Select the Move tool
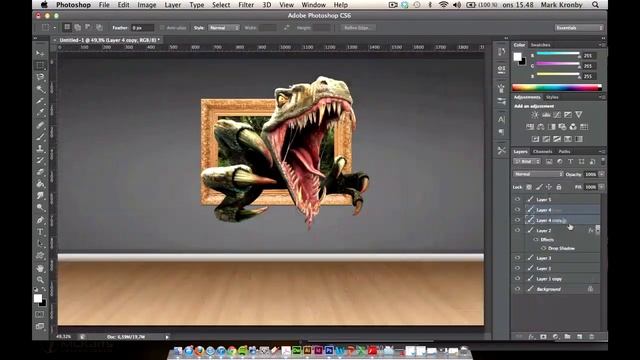The height and width of the screenshot is (360, 640). coord(40,54)
